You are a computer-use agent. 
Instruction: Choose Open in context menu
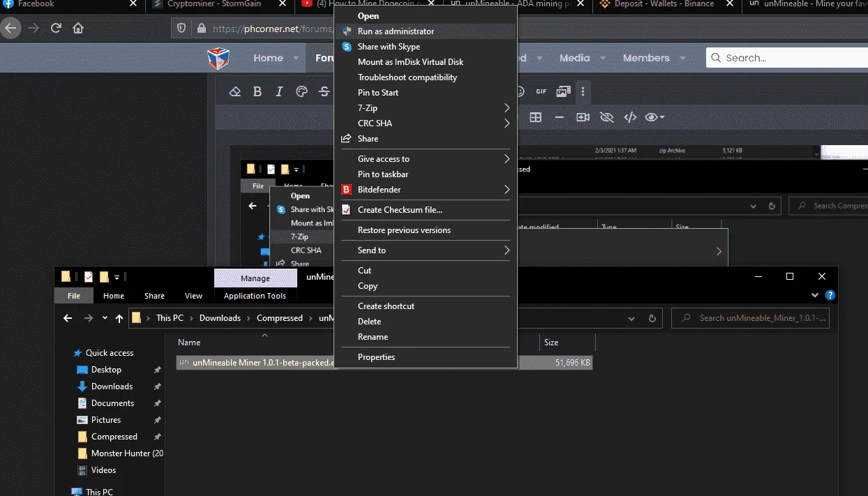click(x=426, y=16)
